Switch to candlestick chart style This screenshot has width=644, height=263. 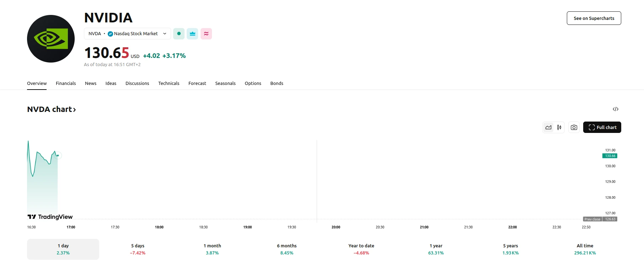tap(559, 127)
